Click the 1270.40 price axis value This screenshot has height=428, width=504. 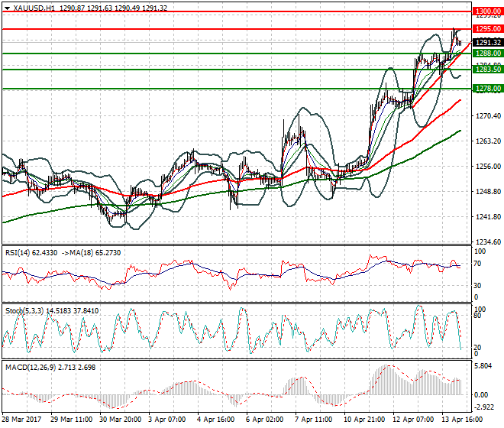coord(488,116)
